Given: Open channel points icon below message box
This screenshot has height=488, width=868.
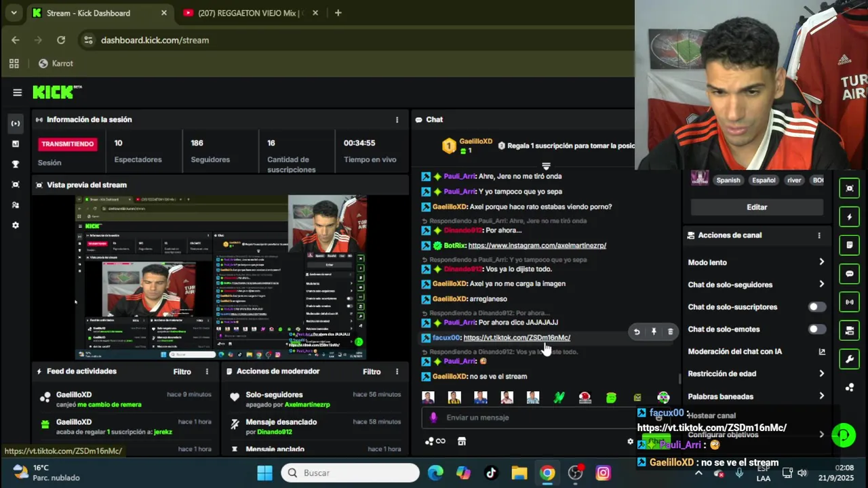Looking at the screenshot, I should tap(435, 441).
